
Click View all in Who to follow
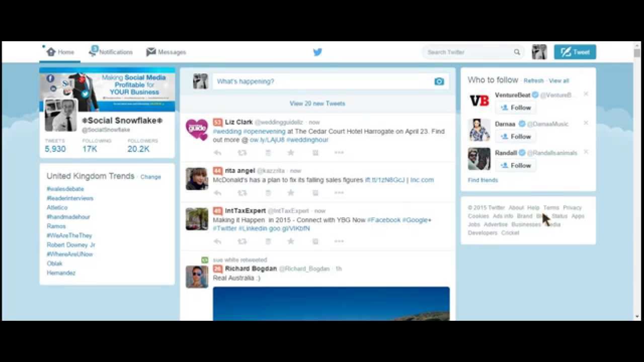coord(559,80)
